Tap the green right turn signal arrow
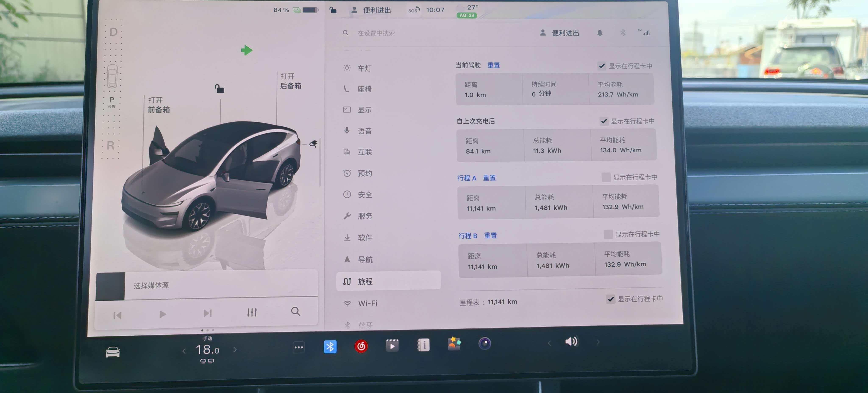The height and width of the screenshot is (393, 868). (247, 50)
